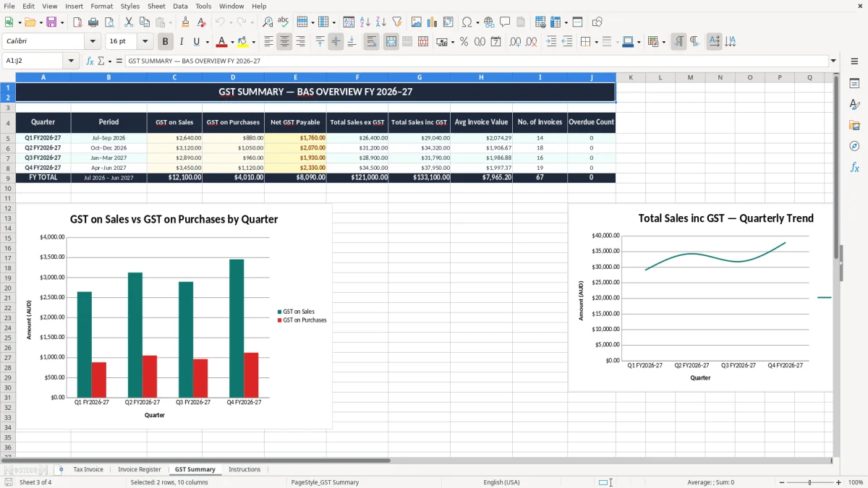This screenshot has height=488, width=868.
Task: Toggle Wrap Text
Action: click(x=372, y=42)
